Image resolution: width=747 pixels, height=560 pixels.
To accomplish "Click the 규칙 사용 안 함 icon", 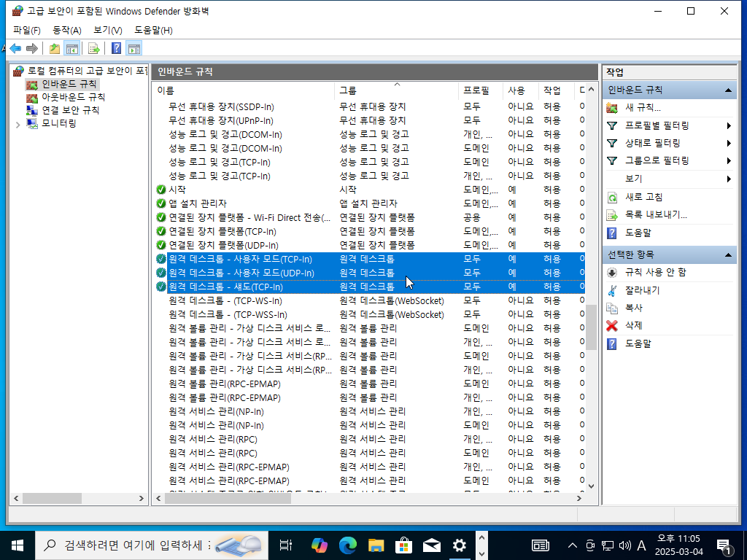I will 612,273.
